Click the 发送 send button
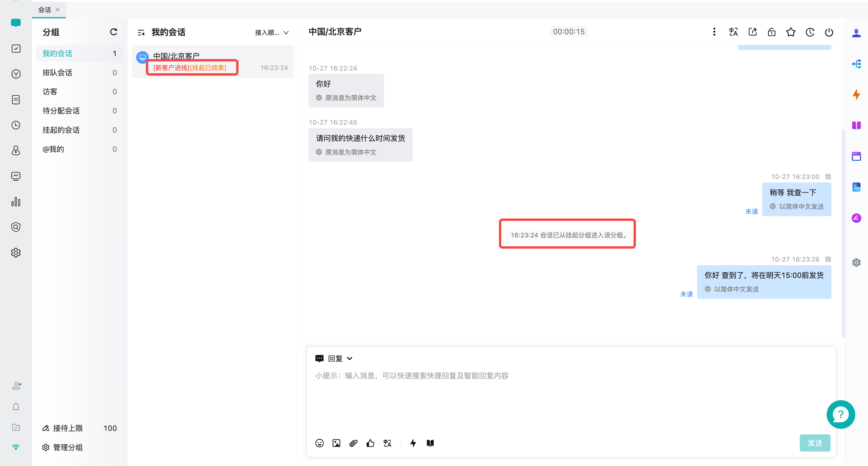 click(815, 443)
